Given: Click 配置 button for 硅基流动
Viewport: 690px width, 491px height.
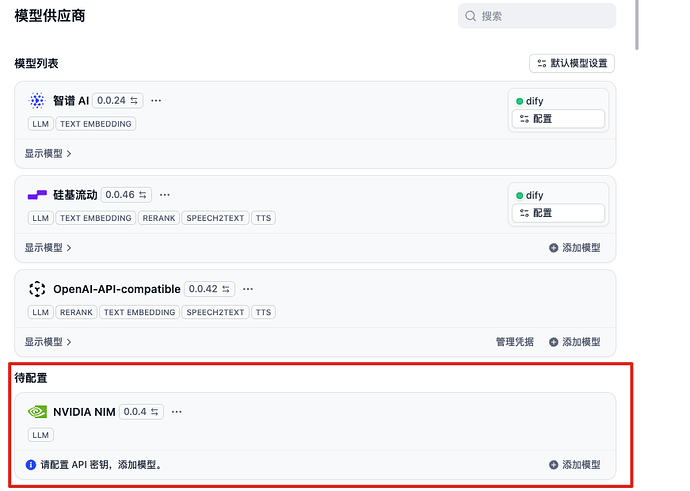Looking at the screenshot, I should click(x=558, y=213).
